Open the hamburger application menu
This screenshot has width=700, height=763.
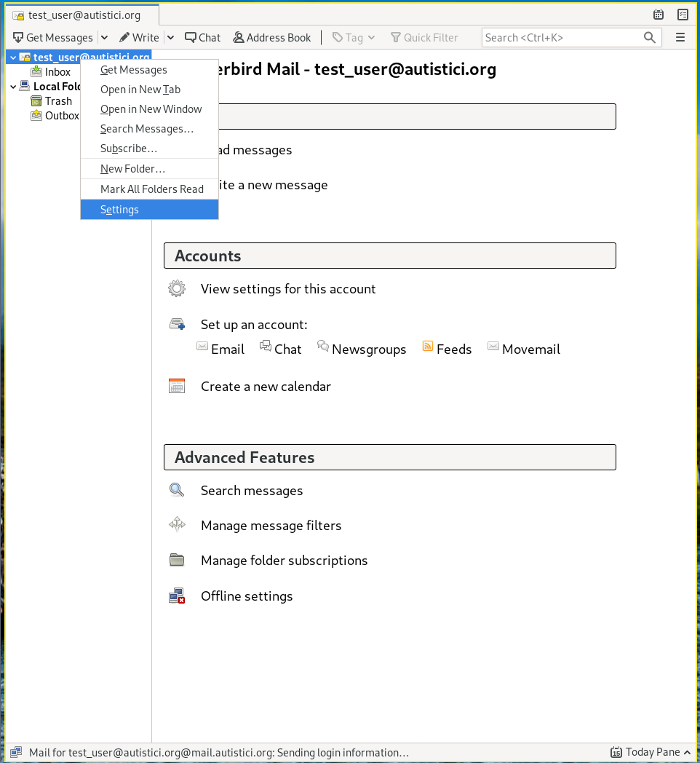pos(680,37)
